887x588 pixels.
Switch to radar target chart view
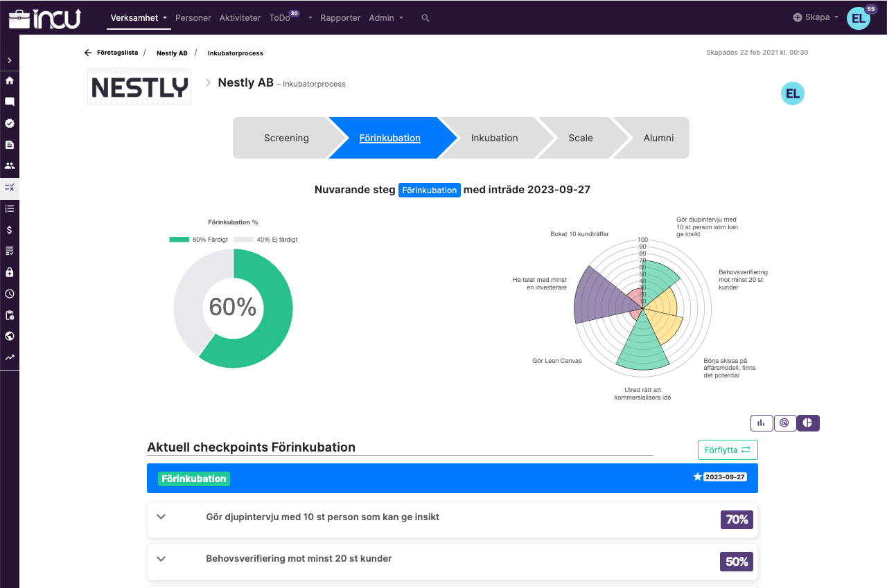click(784, 422)
